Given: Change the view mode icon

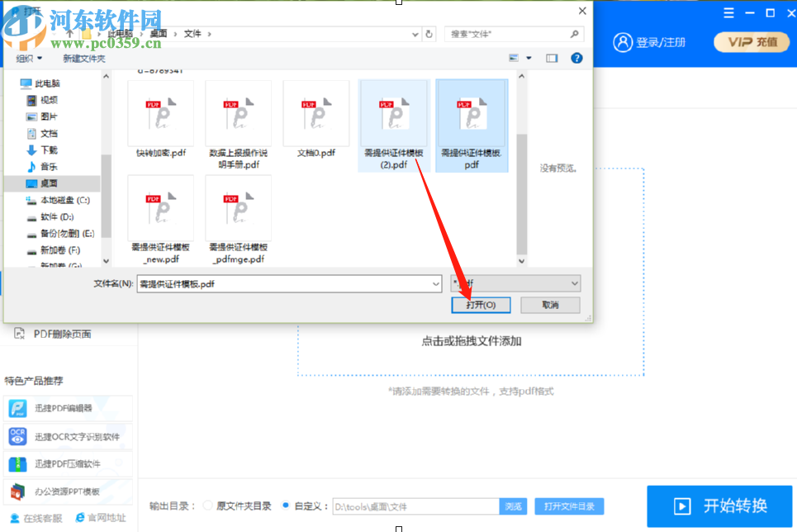Looking at the screenshot, I should click(x=514, y=58).
